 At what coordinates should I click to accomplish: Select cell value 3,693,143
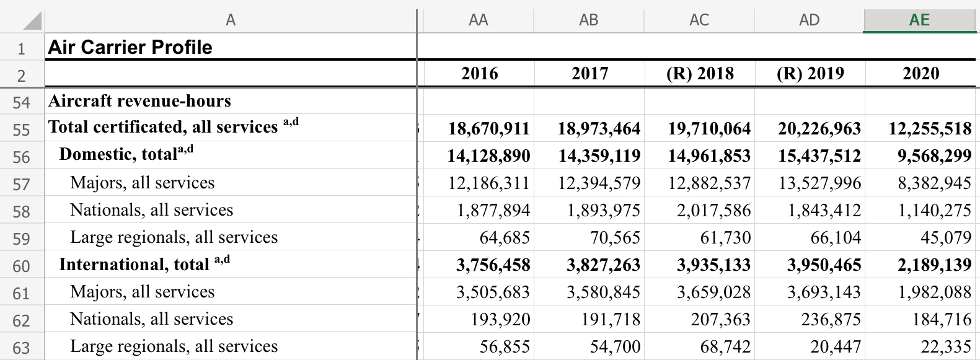(810, 292)
